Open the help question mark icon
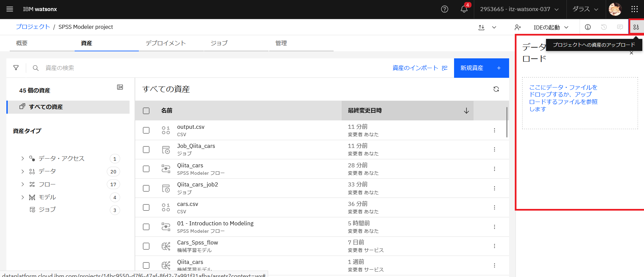This screenshot has width=644, height=277. [x=445, y=9]
